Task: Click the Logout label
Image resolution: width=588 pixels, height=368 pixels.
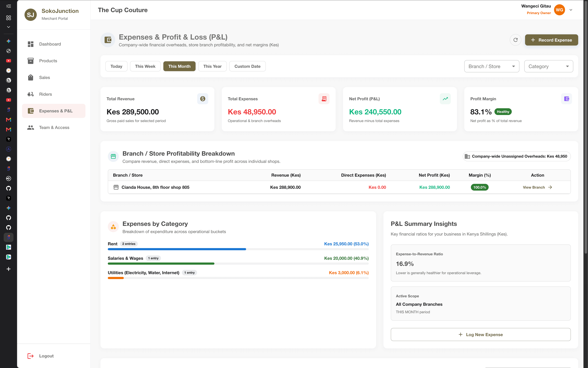Action: point(46,356)
